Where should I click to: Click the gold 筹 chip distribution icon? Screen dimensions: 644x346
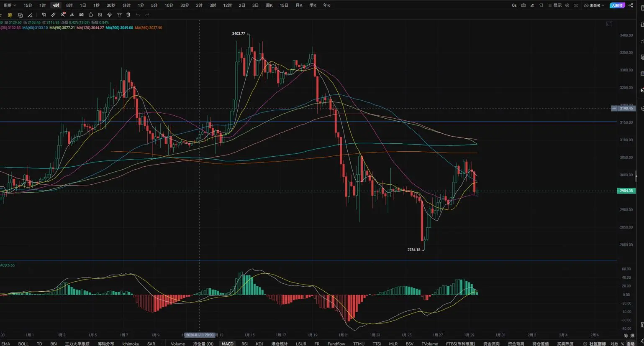[10, 15]
